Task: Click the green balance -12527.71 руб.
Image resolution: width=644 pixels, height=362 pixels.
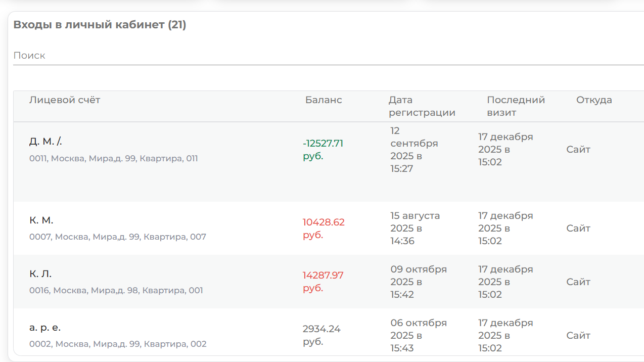Action: coord(323,150)
